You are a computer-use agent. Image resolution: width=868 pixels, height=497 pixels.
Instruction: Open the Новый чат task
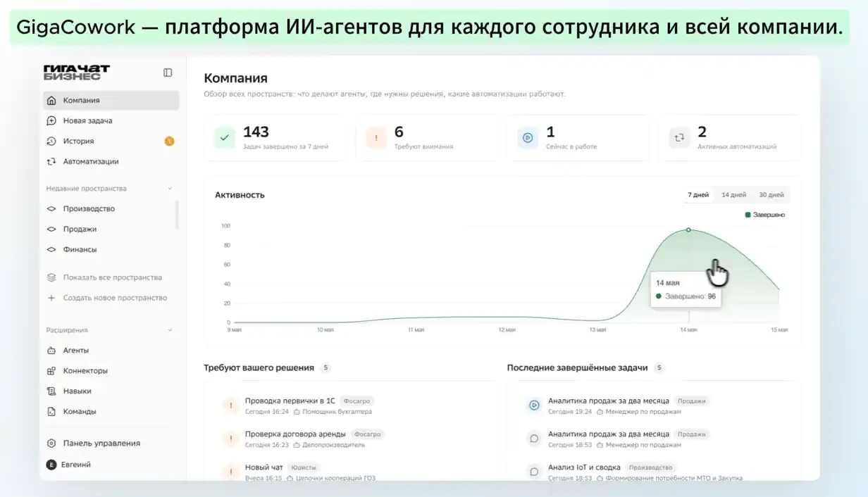coord(263,467)
